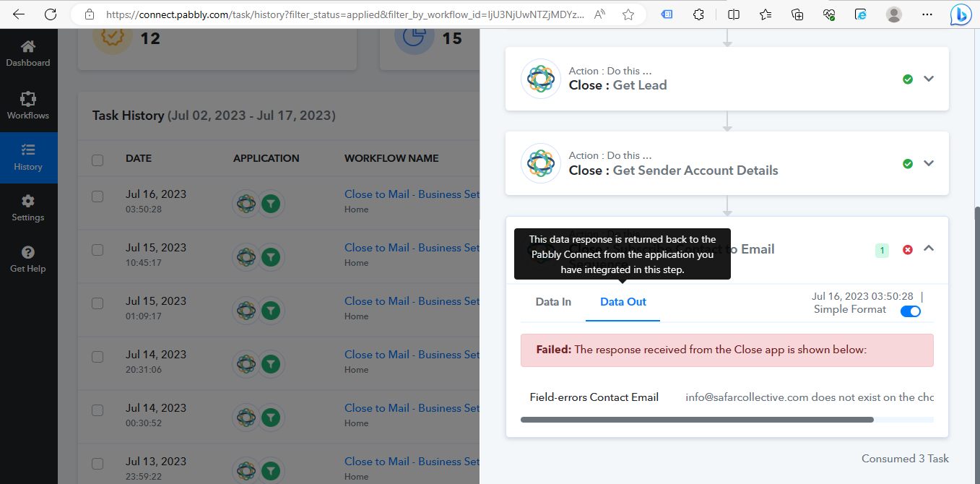Click the WORKFLOW NAME column header
Image resolution: width=980 pixels, height=484 pixels.
[x=391, y=158]
